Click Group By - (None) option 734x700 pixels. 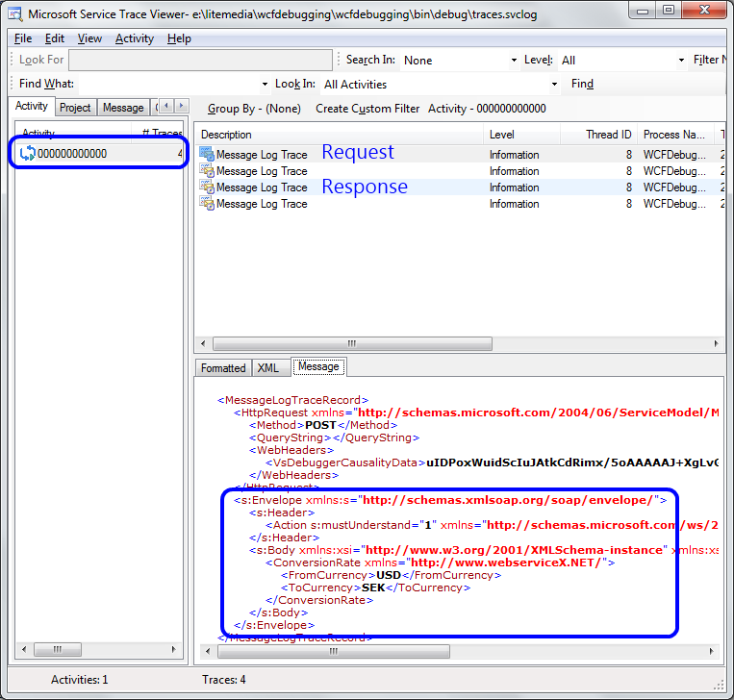pos(254,109)
